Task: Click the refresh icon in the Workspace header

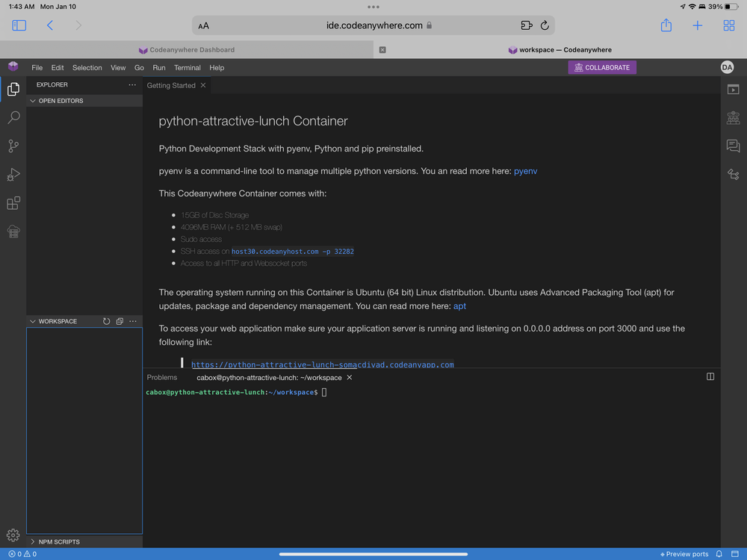Action: [106, 321]
